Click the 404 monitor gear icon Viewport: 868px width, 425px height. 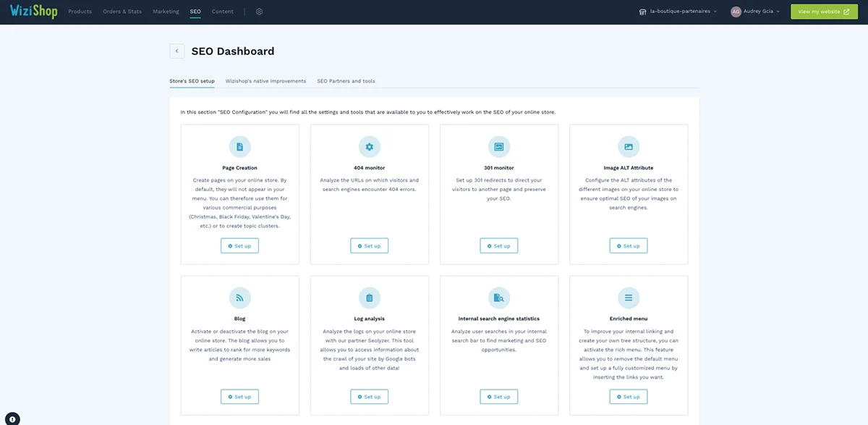pyautogui.click(x=369, y=147)
